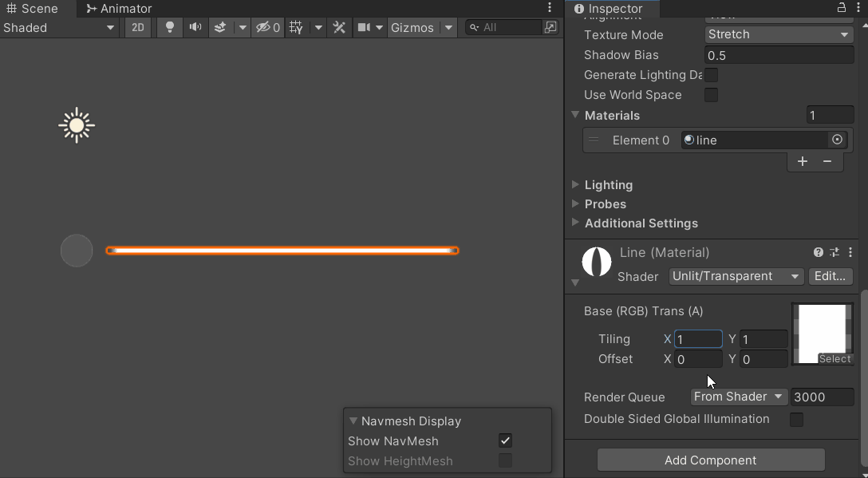The height and width of the screenshot is (478, 868).
Task: Click the scene camera settings icon
Action: (x=364, y=28)
